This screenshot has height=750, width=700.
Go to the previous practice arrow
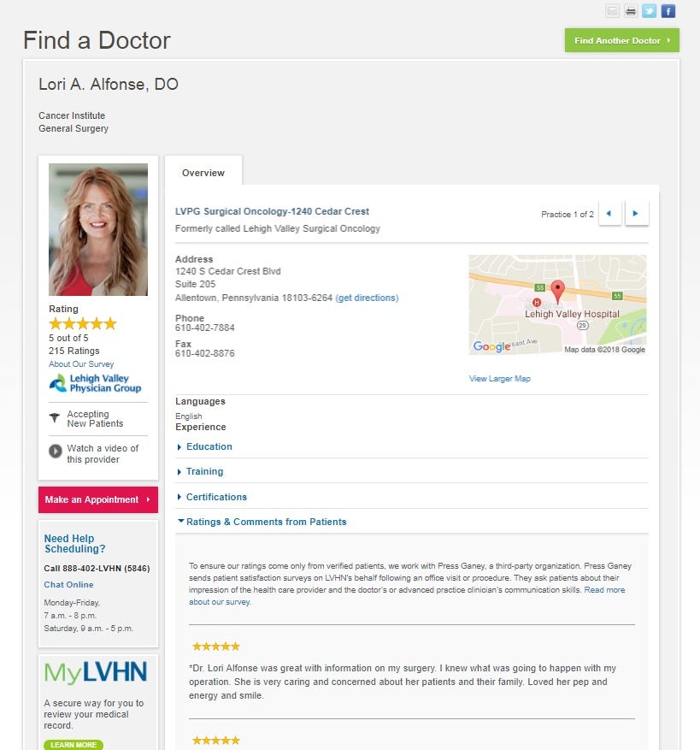point(609,213)
